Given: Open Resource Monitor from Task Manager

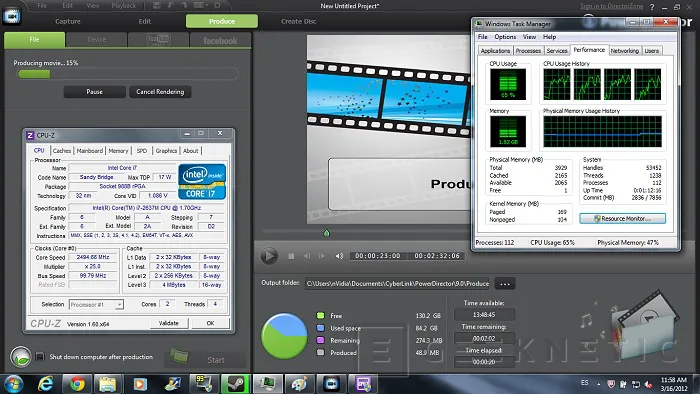Looking at the screenshot, I should [622, 219].
